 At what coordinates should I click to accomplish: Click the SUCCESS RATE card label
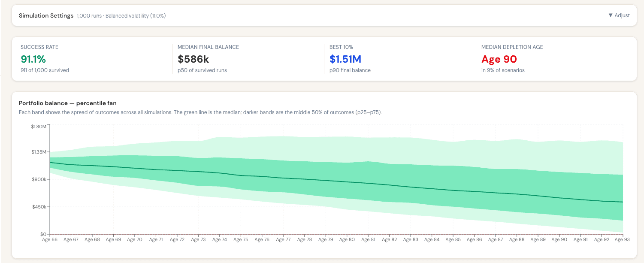(39, 47)
